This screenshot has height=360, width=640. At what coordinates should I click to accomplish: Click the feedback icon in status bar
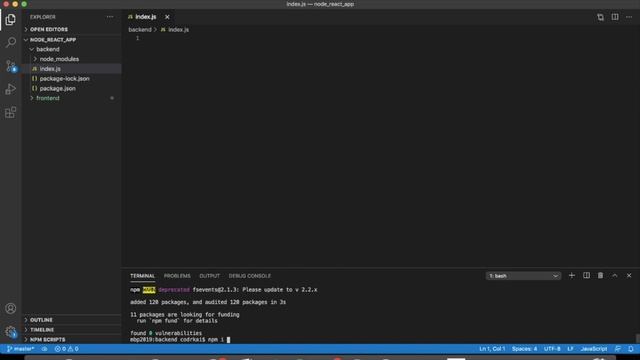click(x=618, y=349)
